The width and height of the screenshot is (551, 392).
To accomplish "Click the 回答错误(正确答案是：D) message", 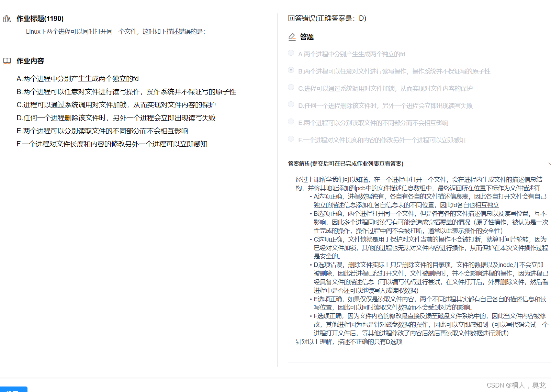I will (x=327, y=18).
